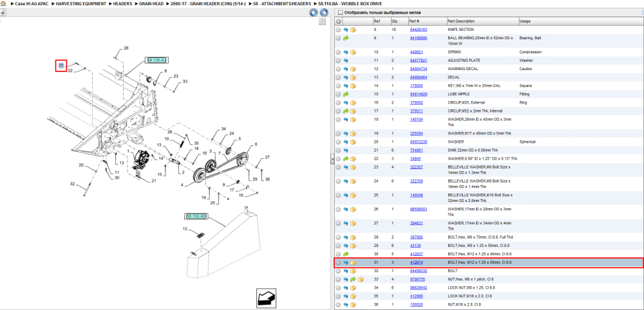Open part number 412874 link

(x=417, y=263)
